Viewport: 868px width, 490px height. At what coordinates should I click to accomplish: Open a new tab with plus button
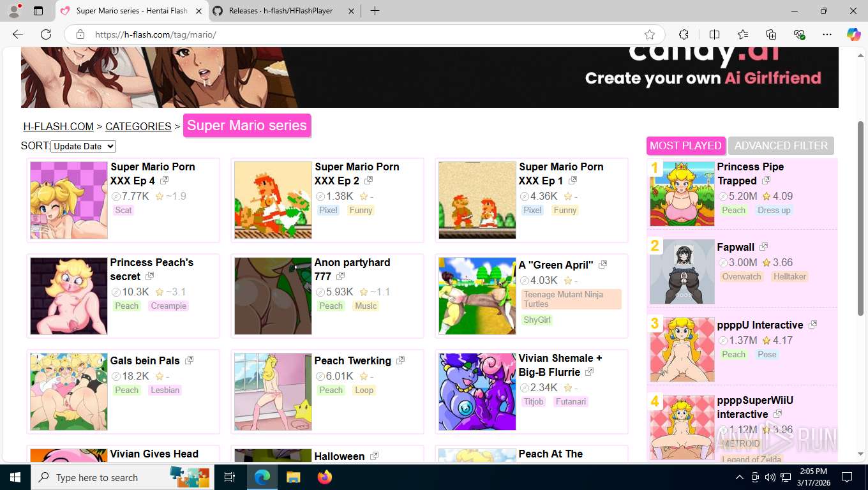click(375, 11)
